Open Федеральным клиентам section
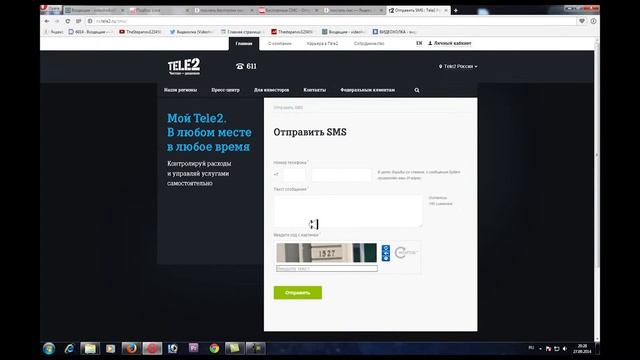 (367, 90)
